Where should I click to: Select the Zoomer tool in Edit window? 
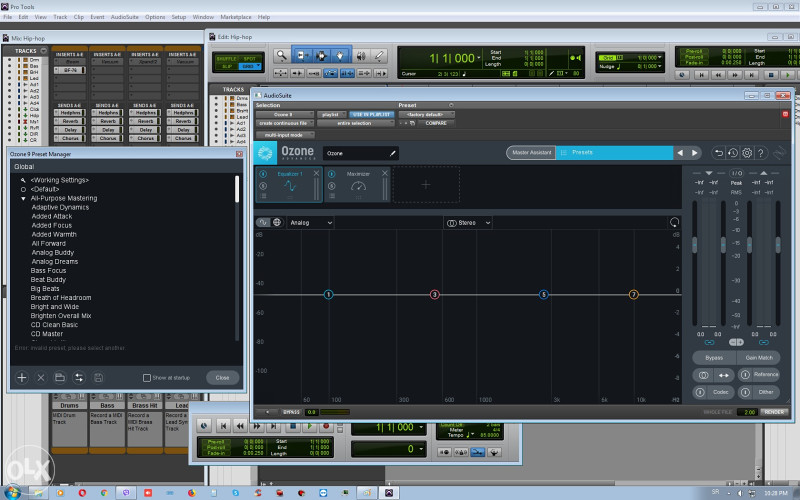pyautogui.click(x=281, y=56)
